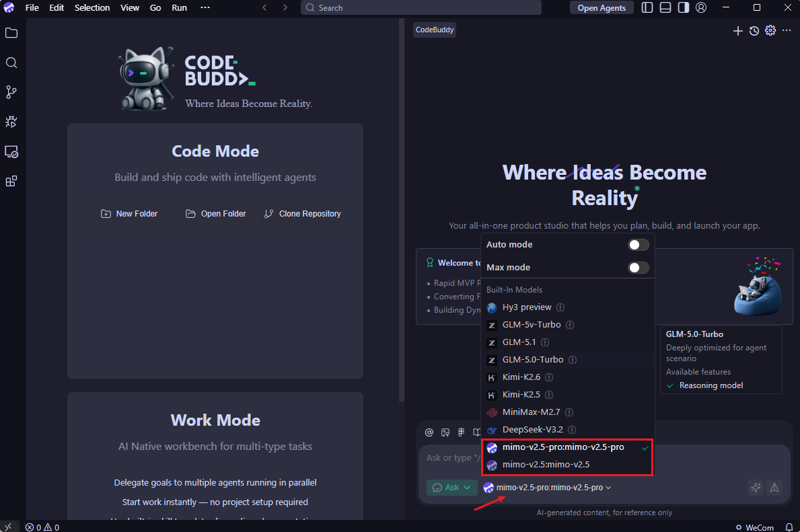Click the send message arrow icon
800x532 pixels.
(x=774, y=488)
